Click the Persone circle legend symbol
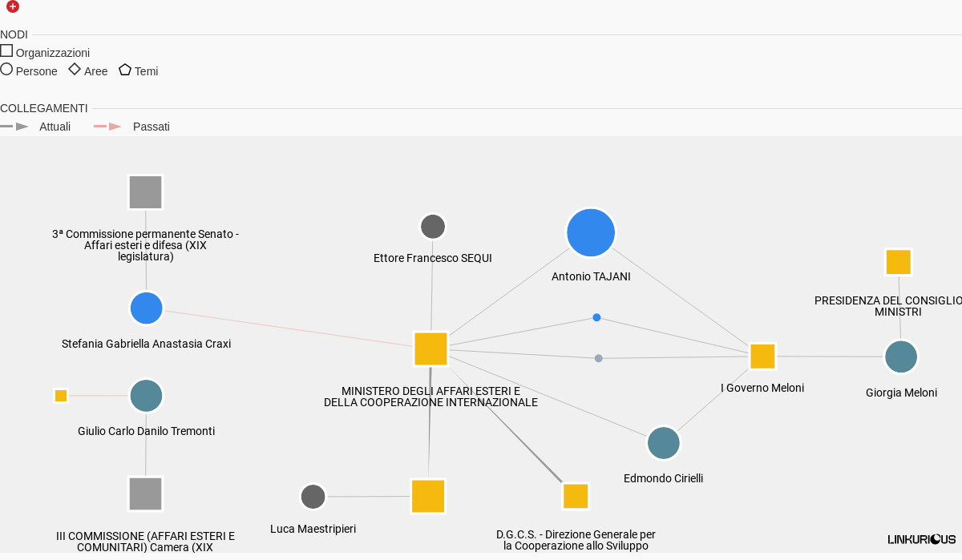Image resolution: width=962 pixels, height=560 pixels. pyautogui.click(x=6, y=70)
